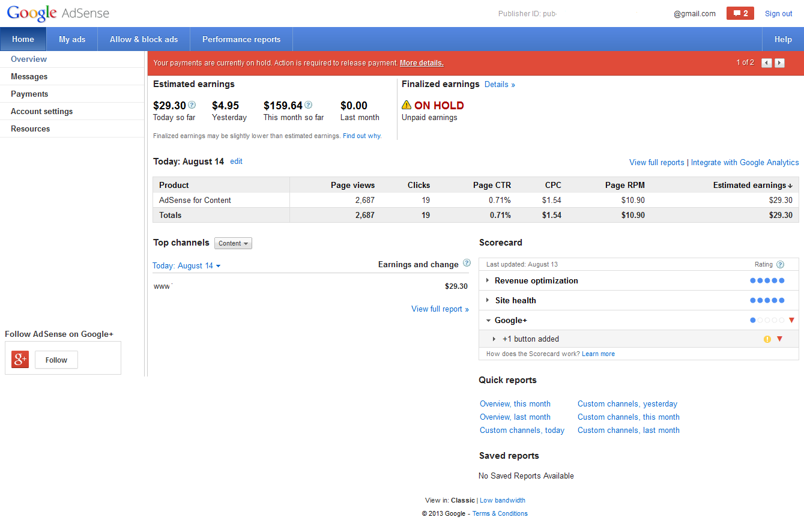
Task: Open Custom channels, last month quick report
Action: click(629, 430)
